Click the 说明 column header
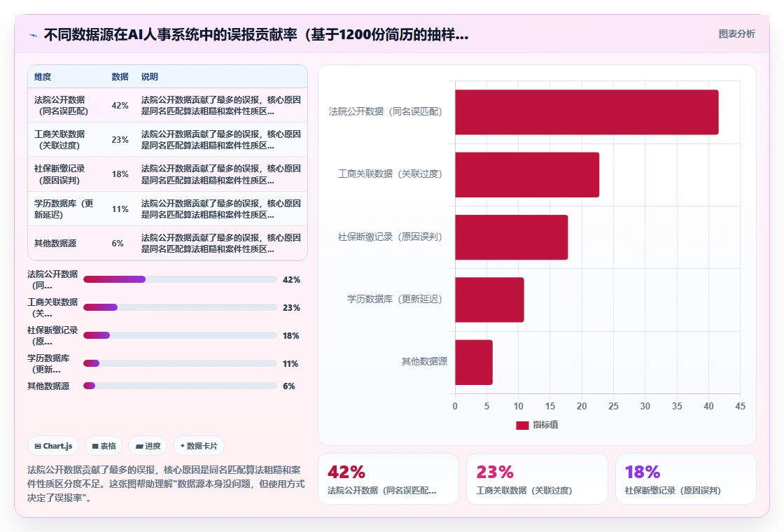The height and width of the screenshot is (532, 784). [150, 76]
